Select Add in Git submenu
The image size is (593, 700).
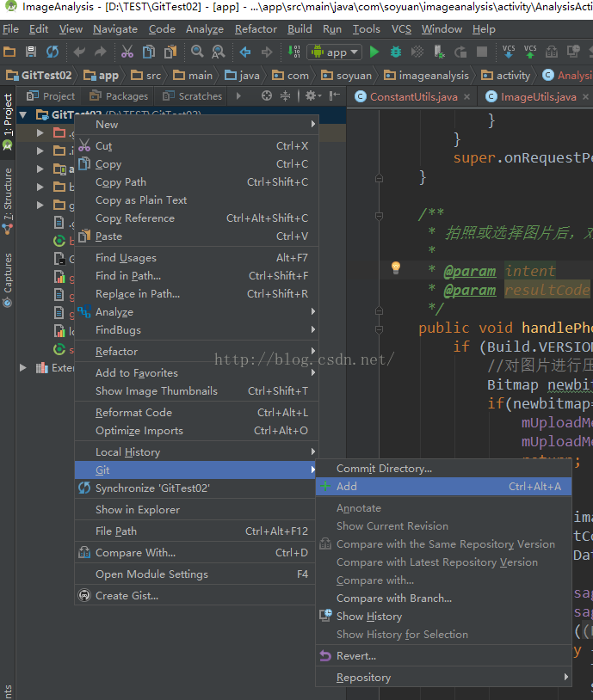[444, 486]
